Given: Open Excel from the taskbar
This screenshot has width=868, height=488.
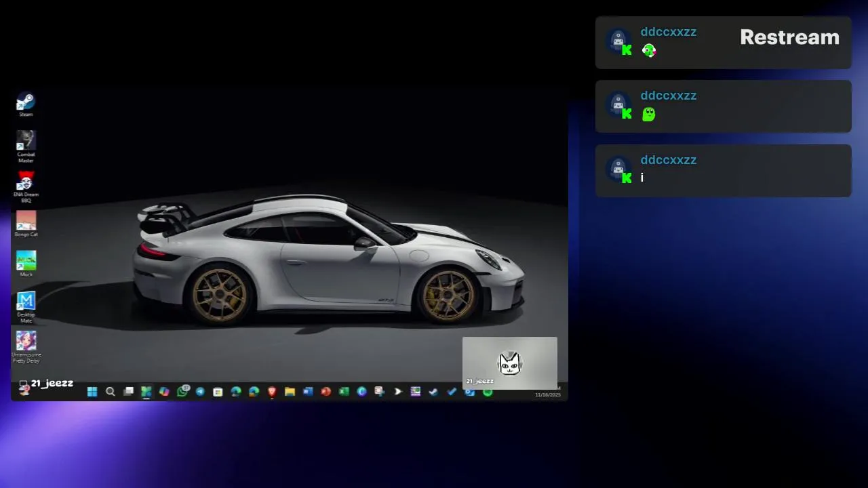Looking at the screenshot, I should pos(344,392).
